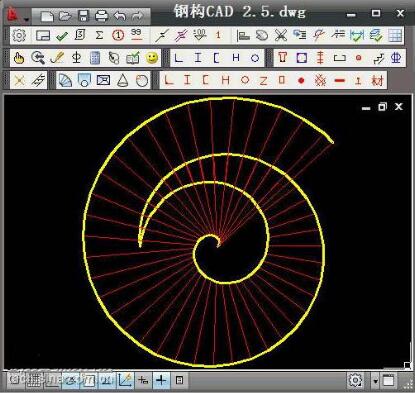Toggle the dynamic UCS axis status button
Viewport: 415px width, 393px height.
tap(125, 380)
